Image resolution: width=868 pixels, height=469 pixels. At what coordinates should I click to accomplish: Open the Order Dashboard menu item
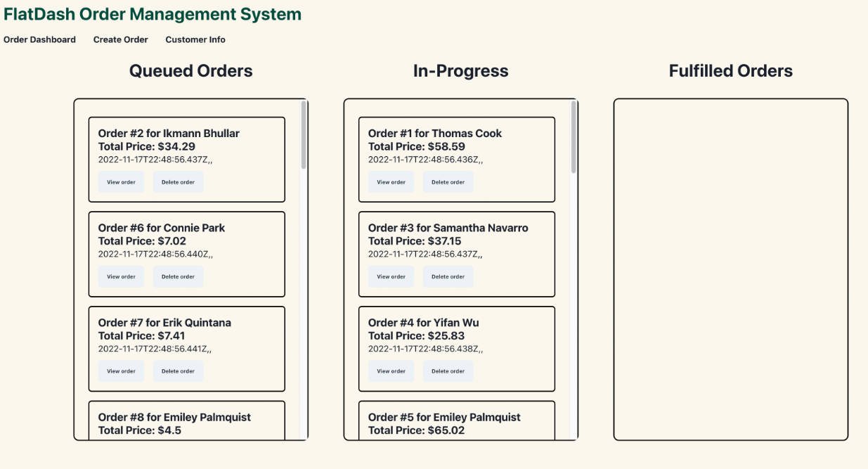[39, 40]
